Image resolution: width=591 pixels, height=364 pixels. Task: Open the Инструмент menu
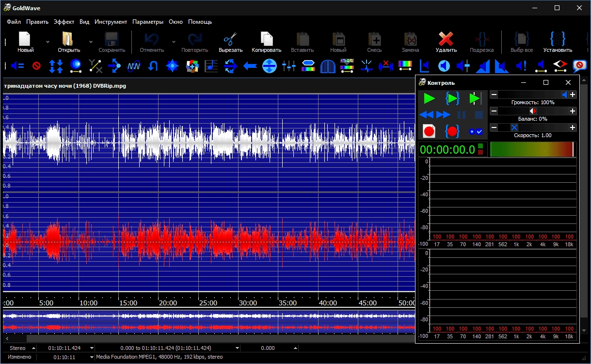pos(111,22)
